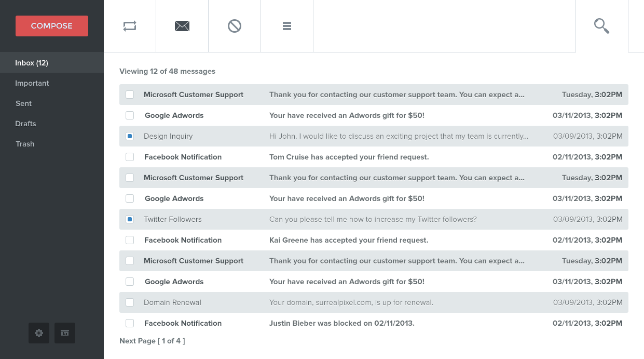The width and height of the screenshot is (644, 359).
Task: Open settings gear icon in sidebar
Action: (39, 333)
